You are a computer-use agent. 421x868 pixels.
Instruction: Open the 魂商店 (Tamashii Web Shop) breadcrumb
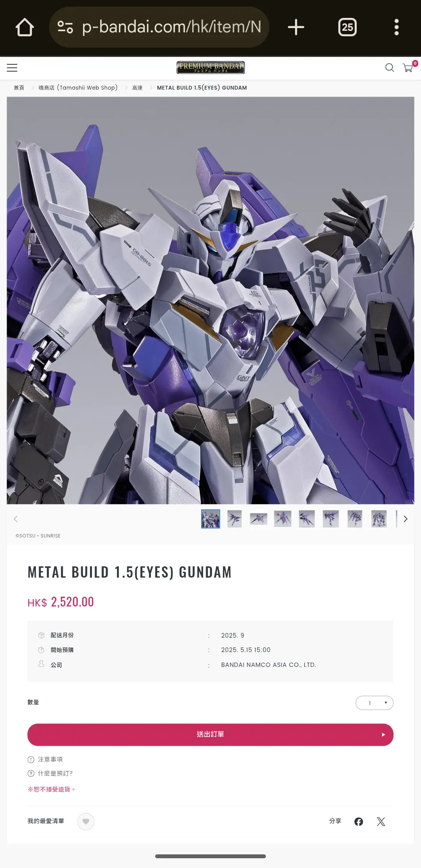(78, 88)
